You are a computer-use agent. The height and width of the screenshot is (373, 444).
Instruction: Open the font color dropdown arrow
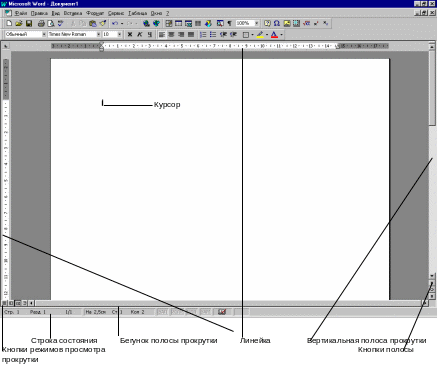pyautogui.click(x=282, y=35)
